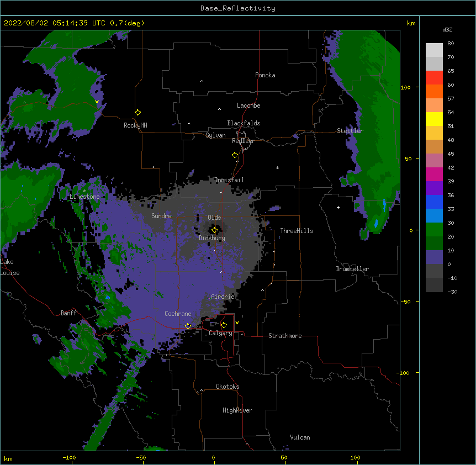Click the dBZ legend heading
Image resolution: width=476 pixels, height=465 pixels.
447,29
